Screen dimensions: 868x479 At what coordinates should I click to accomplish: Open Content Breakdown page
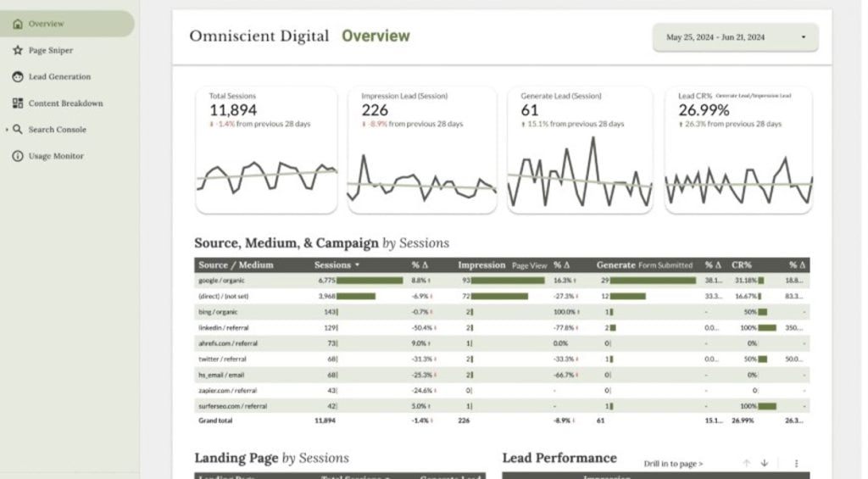[65, 103]
